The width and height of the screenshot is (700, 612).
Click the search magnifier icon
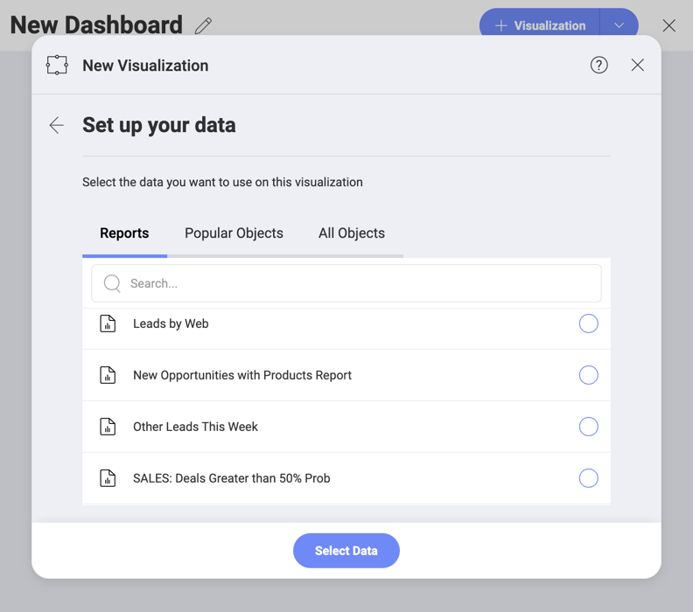tap(112, 283)
